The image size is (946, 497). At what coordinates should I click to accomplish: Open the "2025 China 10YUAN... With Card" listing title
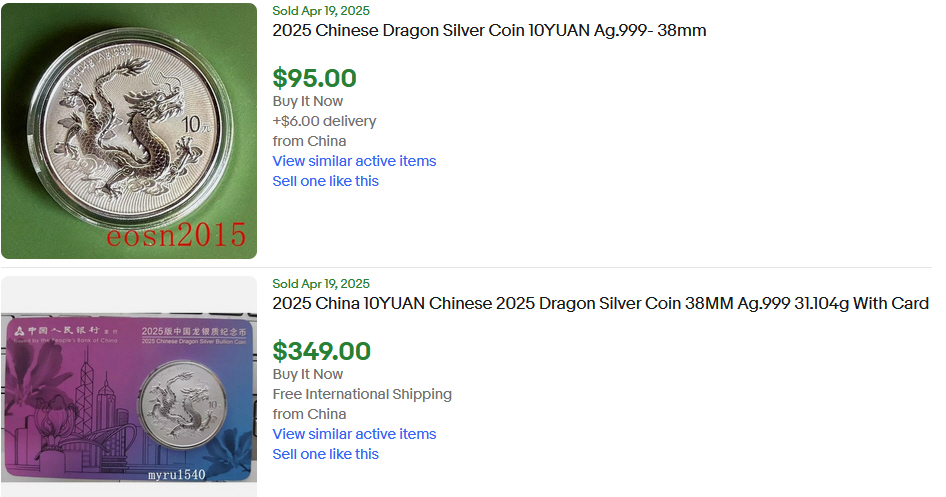coord(600,303)
